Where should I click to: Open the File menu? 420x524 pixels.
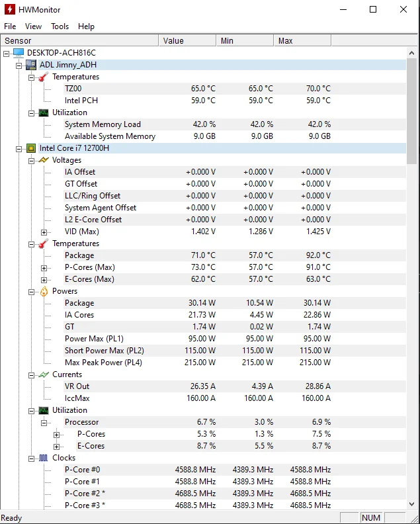(10, 26)
